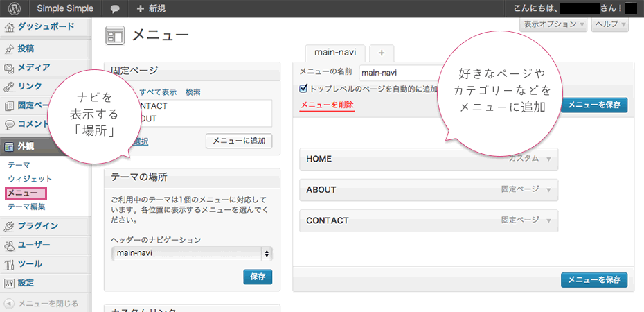644x312 pixels.
Task: Open the comments bubble icon in admin bar
Action: (114, 9)
